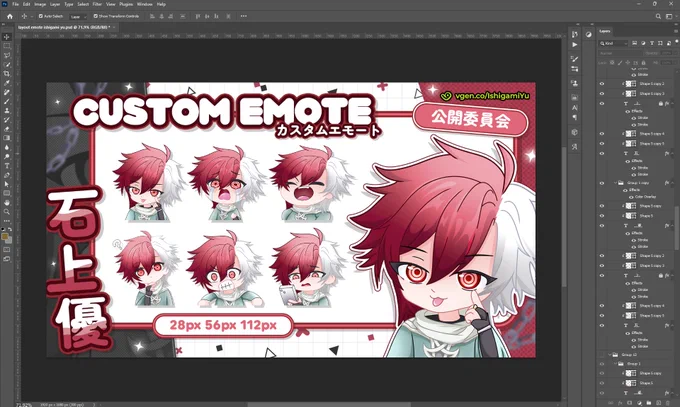Click the canvas vertical scrollbar
The width and height of the screenshot is (680, 407).
[564, 217]
